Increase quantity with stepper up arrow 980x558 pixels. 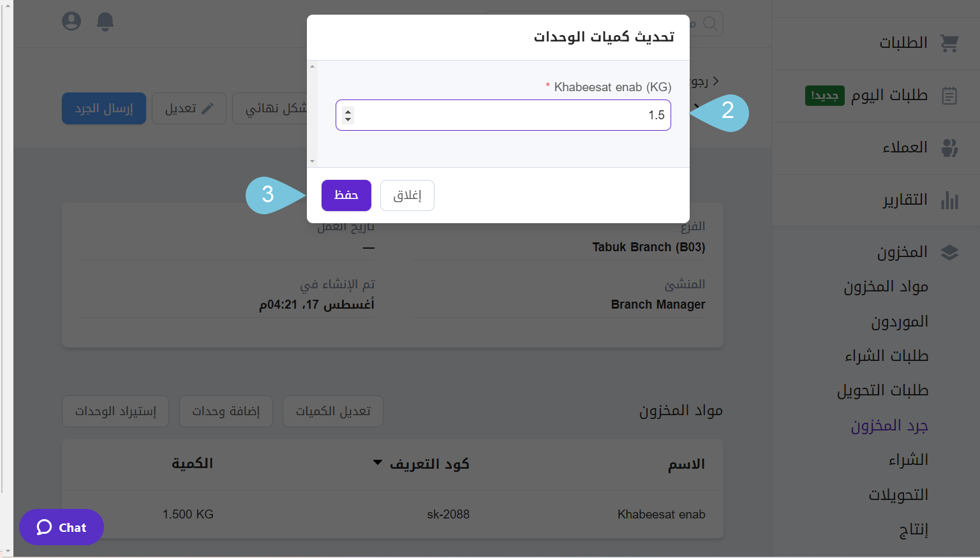point(348,112)
